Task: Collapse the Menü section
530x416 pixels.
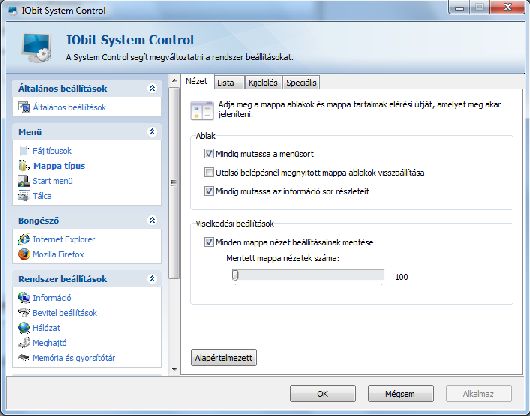Action: click(x=152, y=132)
